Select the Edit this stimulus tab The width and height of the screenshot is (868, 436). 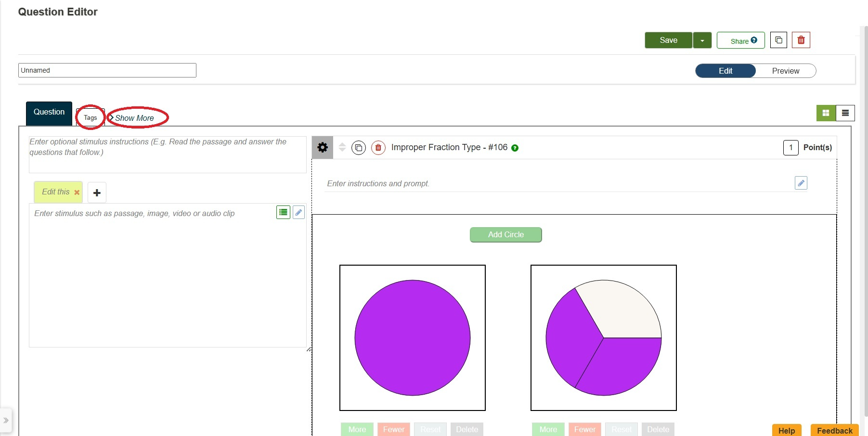56,192
